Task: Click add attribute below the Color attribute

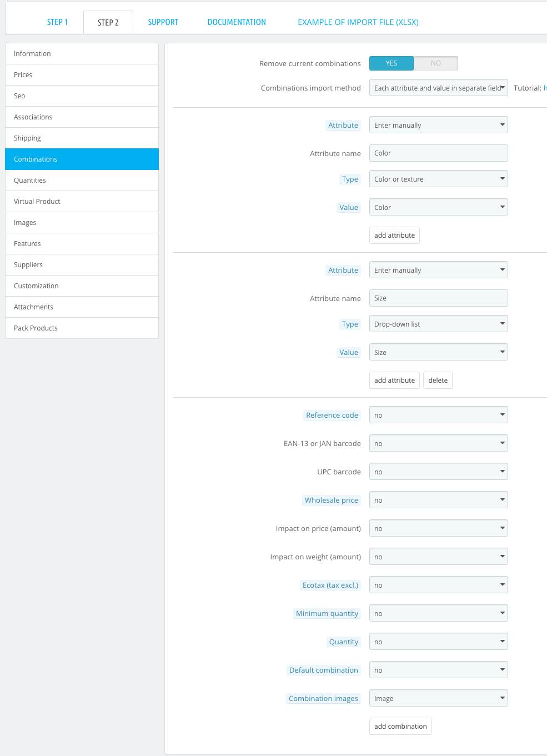Action: [x=394, y=236]
